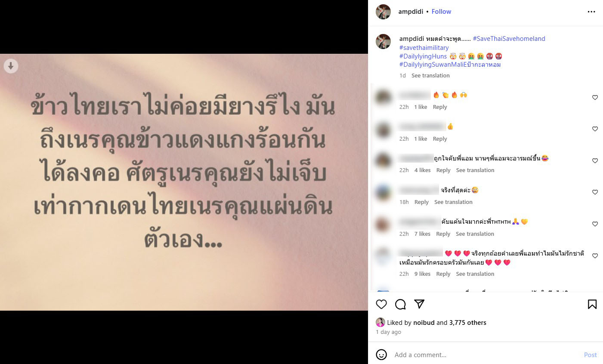Open ampdidi's profile picture in the header
The width and height of the screenshot is (603, 364).
point(383,12)
